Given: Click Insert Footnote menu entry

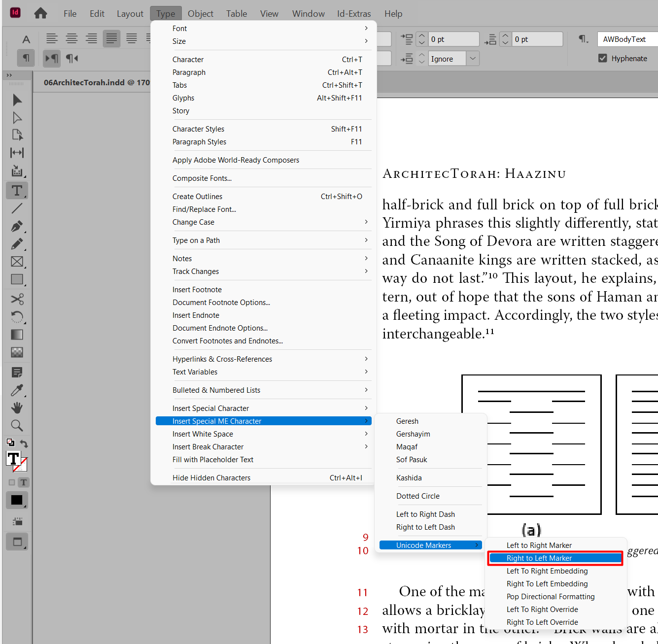Looking at the screenshot, I should 197,290.
